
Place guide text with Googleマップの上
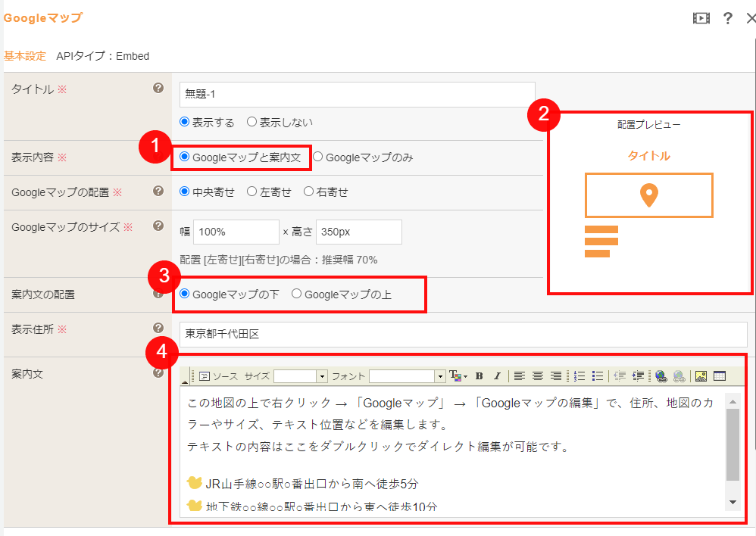[x=296, y=294]
